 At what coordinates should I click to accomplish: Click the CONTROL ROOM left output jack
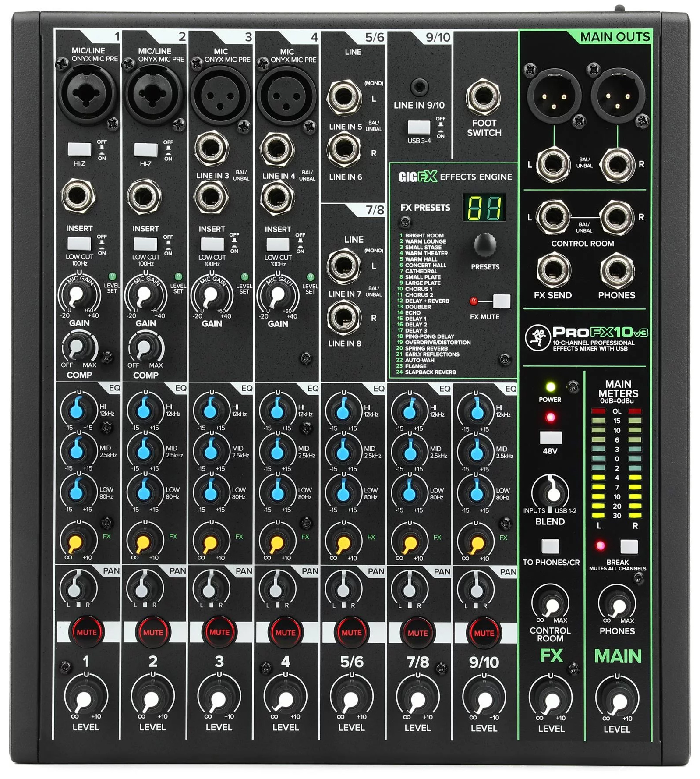(x=553, y=217)
